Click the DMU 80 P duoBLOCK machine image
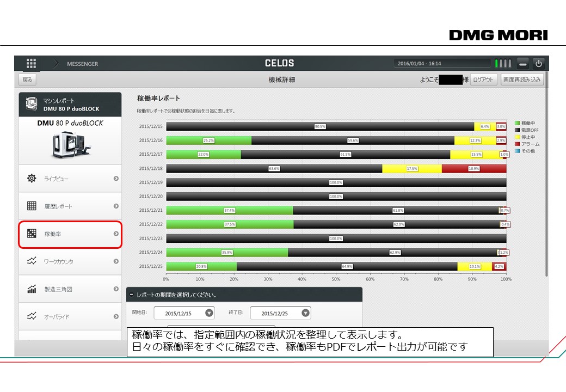 pos(71,145)
